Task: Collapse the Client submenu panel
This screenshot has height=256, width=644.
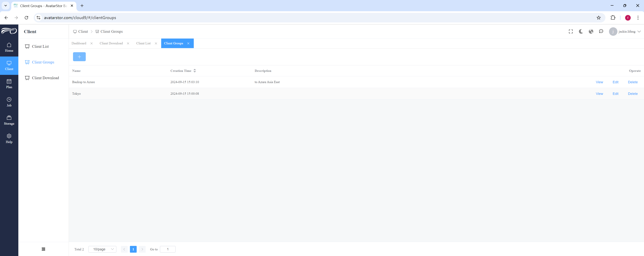Action: pyautogui.click(x=43, y=249)
